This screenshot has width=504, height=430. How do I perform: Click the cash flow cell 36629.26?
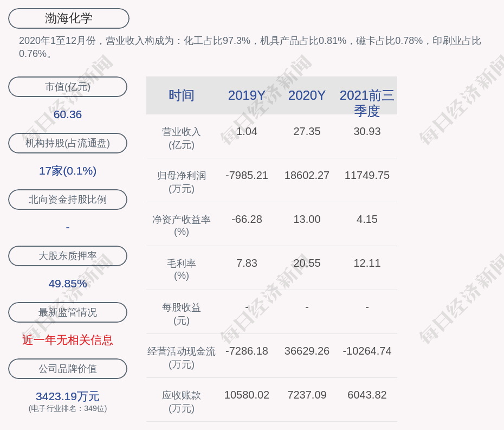307,351
